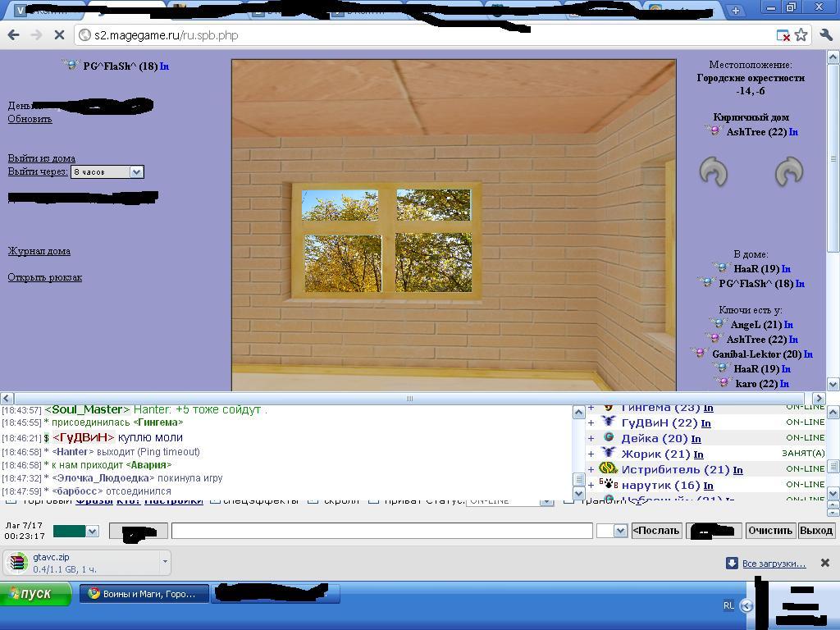Click the blocked pop-up icon in address bar
The image size is (840, 630).
point(783,36)
